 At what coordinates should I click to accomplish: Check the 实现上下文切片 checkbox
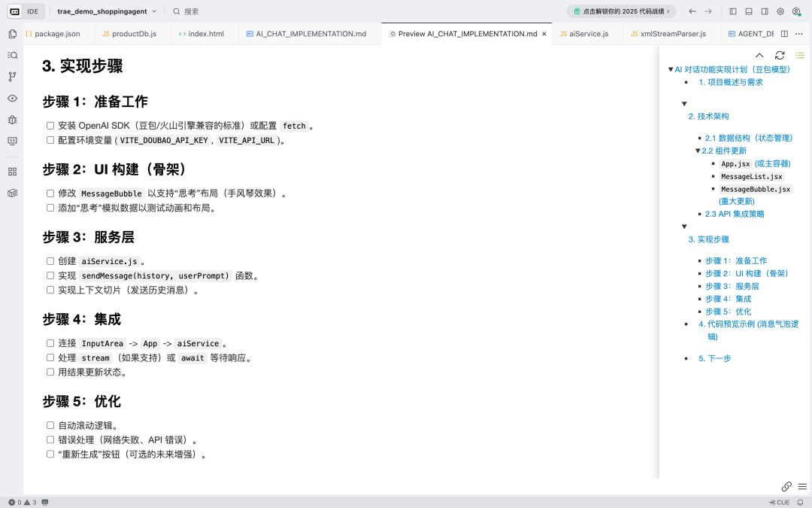click(50, 290)
